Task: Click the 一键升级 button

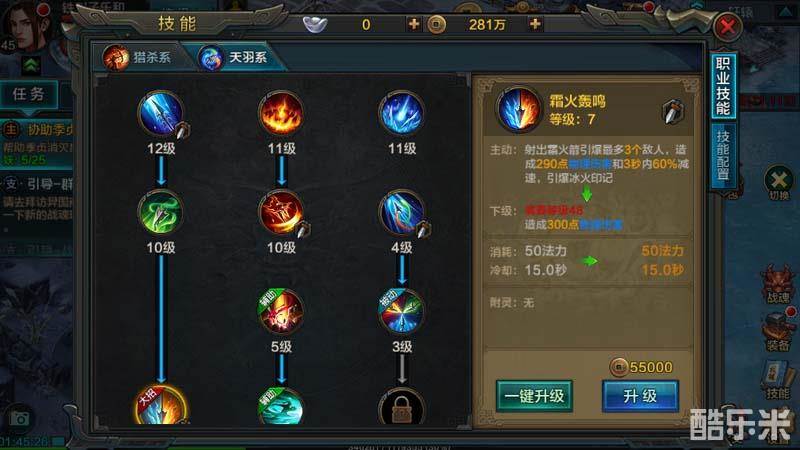Action: click(534, 396)
